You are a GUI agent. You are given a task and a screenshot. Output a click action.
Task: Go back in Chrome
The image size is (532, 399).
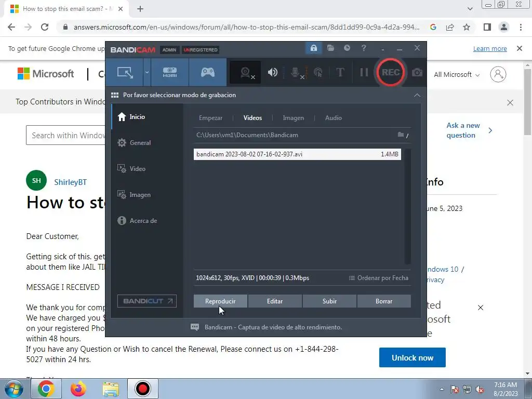(x=11, y=27)
